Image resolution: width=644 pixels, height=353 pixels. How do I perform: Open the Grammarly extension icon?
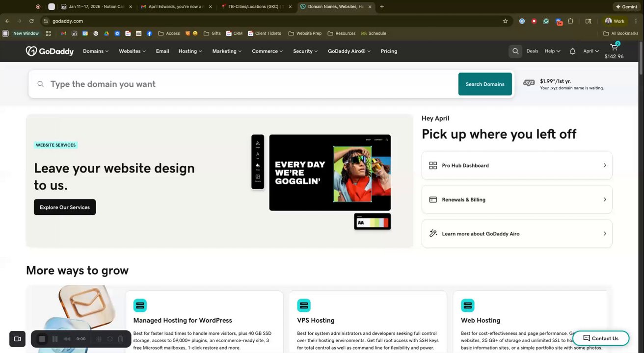[546, 21]
